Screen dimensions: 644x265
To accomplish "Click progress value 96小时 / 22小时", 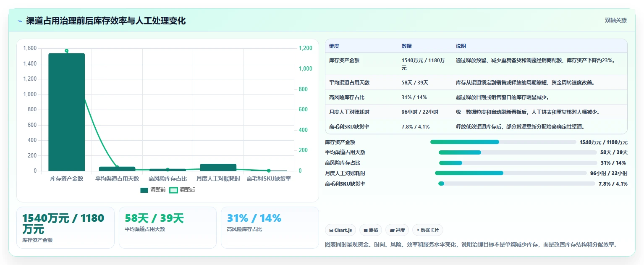I will click(609, 173).
